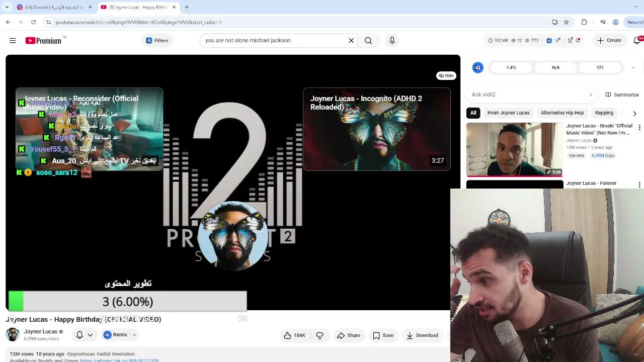Click the vidIQ logo in the stats bar

[x=549, y=40]
